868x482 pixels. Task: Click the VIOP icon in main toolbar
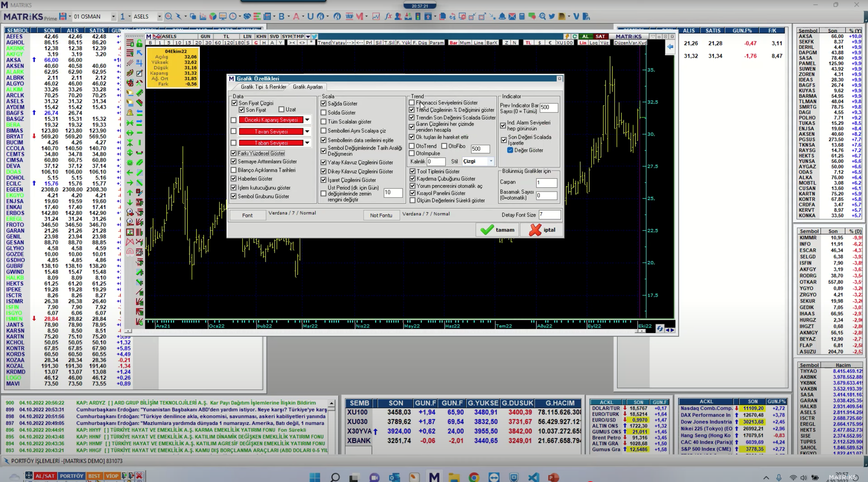[x=350, y=16]
